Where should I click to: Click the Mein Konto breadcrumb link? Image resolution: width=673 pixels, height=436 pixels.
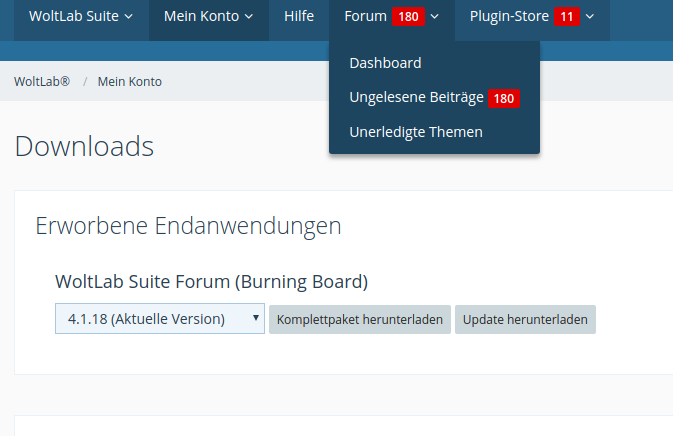click(129, 81)
